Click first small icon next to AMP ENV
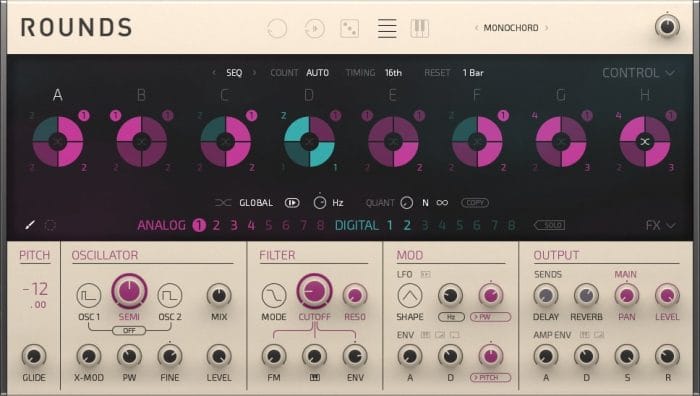700x396 pixels. 584,335
